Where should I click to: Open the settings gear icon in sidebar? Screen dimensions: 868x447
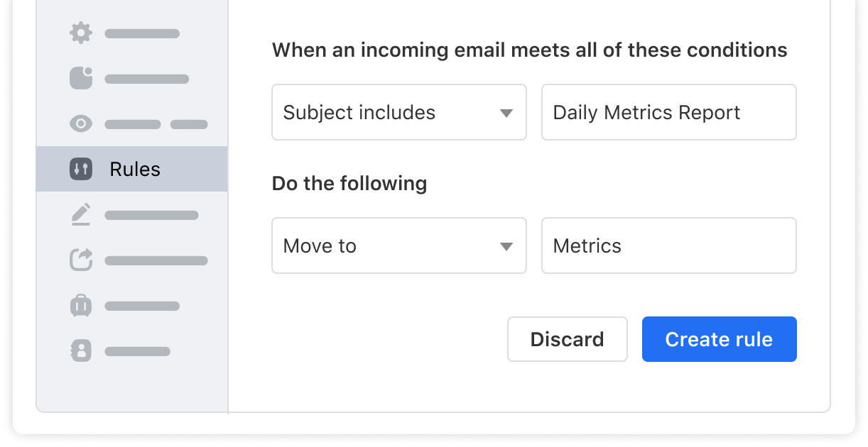point(81,33)
